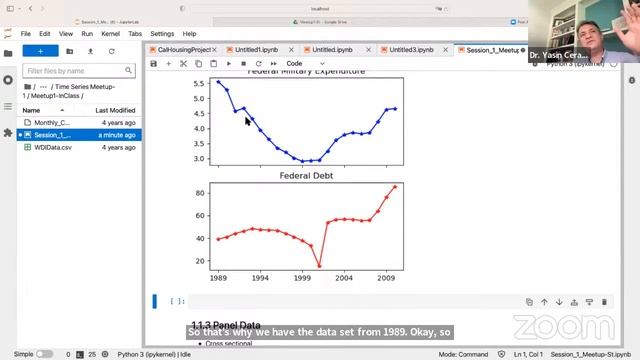The height and width of the screenshot is (360, 640).
Task: Copy the selected cell from the notebook toolbar
Action: pos(198,64)
